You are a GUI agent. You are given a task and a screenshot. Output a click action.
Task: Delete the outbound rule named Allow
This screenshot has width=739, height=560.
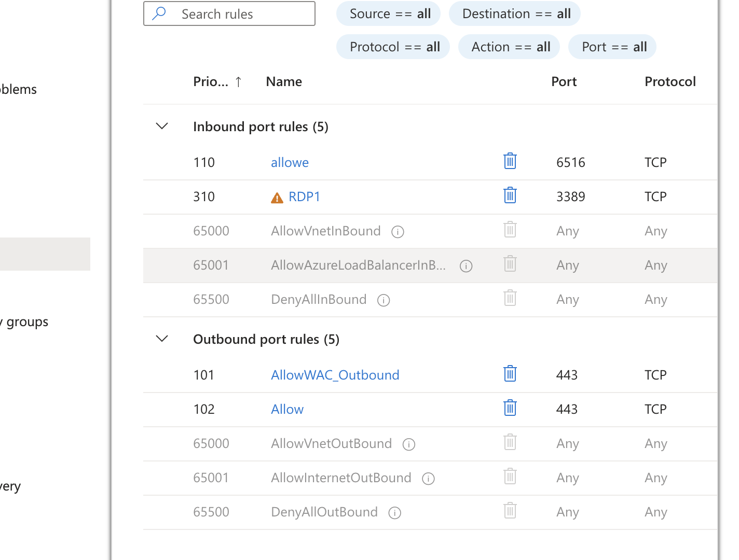(510, 408)
